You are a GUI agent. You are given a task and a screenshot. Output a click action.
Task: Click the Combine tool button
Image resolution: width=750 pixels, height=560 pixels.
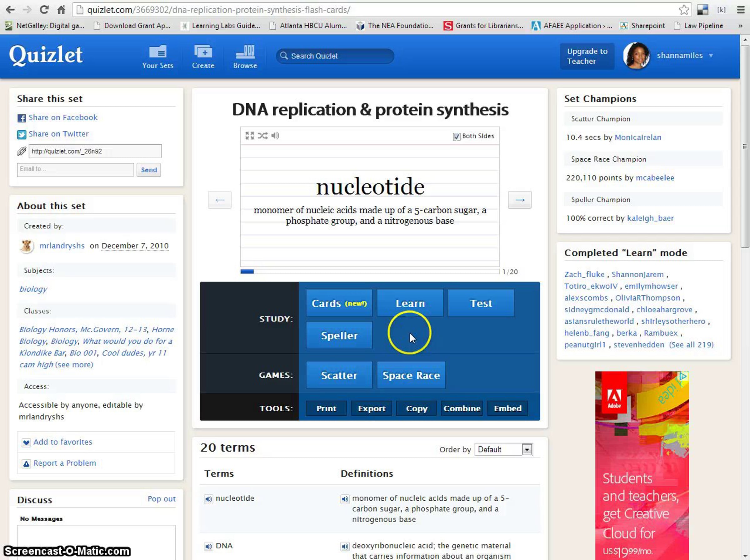click(462, 408)
